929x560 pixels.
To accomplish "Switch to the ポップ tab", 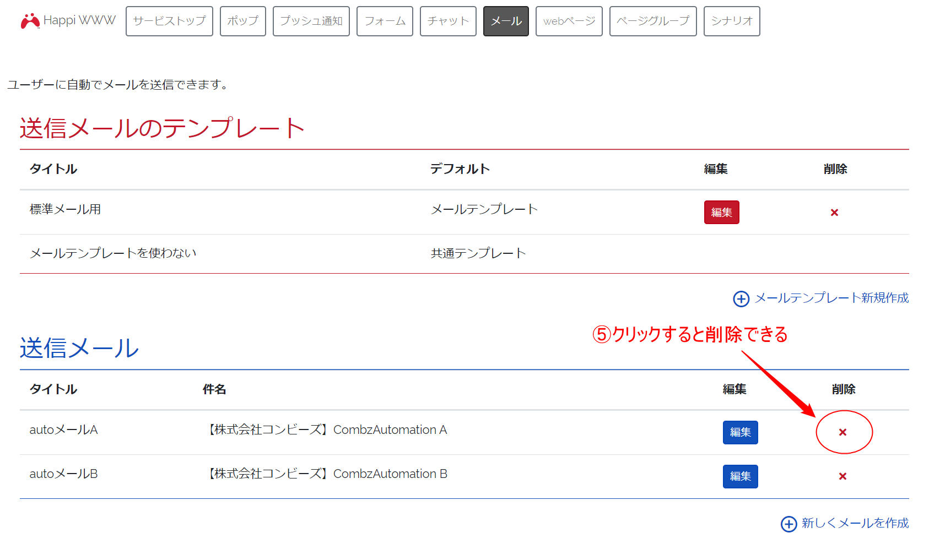I will tap(243, 21).
